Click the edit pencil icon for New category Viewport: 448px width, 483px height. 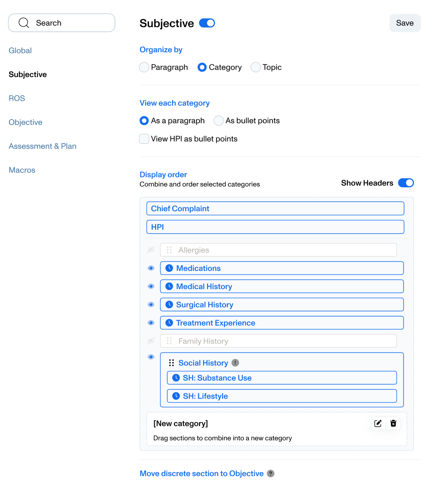(x=378, y=423)
